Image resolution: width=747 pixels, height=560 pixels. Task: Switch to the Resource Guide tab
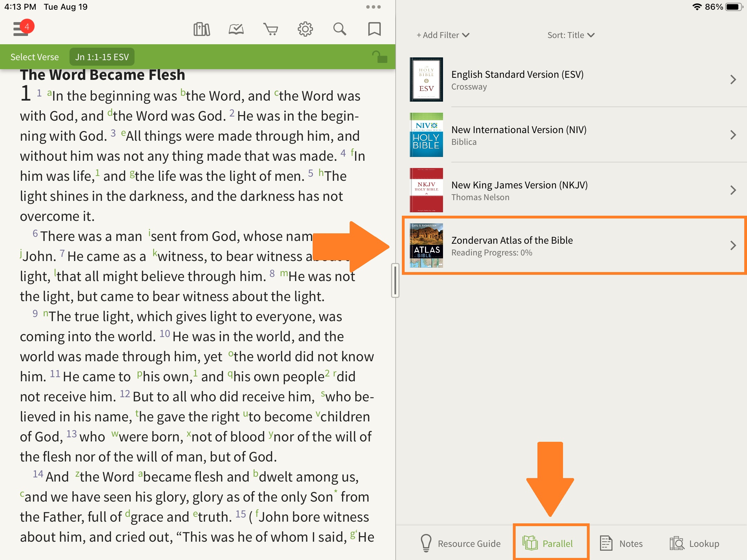click(x=461, y=543)
